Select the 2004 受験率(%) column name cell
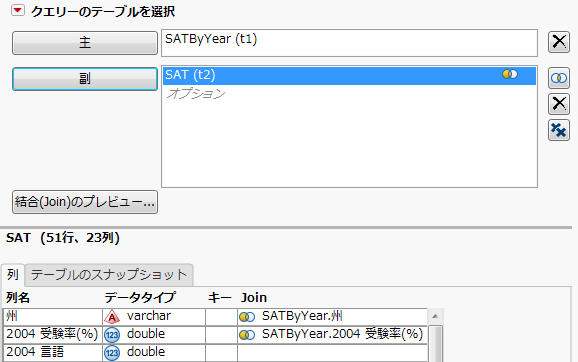This screenshot has width=578, height=362. tap(52, 334)
